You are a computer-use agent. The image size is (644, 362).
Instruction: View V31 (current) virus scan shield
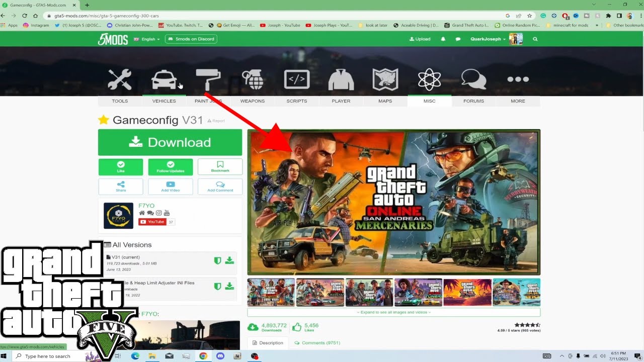(218, 260)
